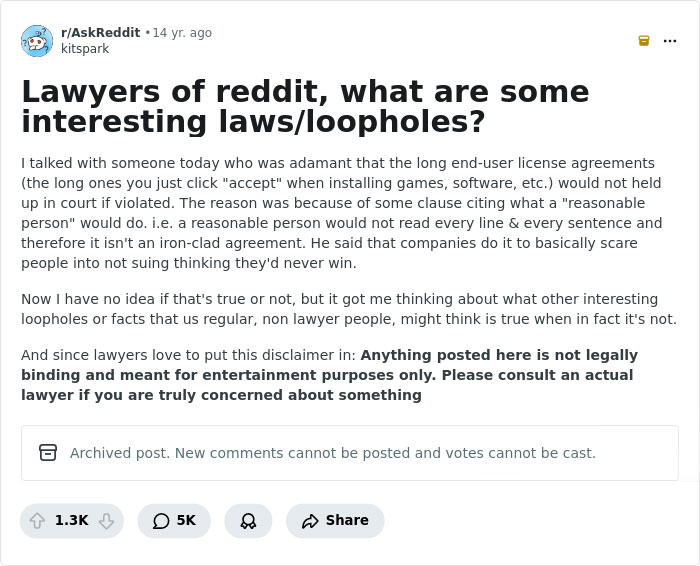Share this post
Viewport: 700px width, 566px height.
[x=335, y=520]
